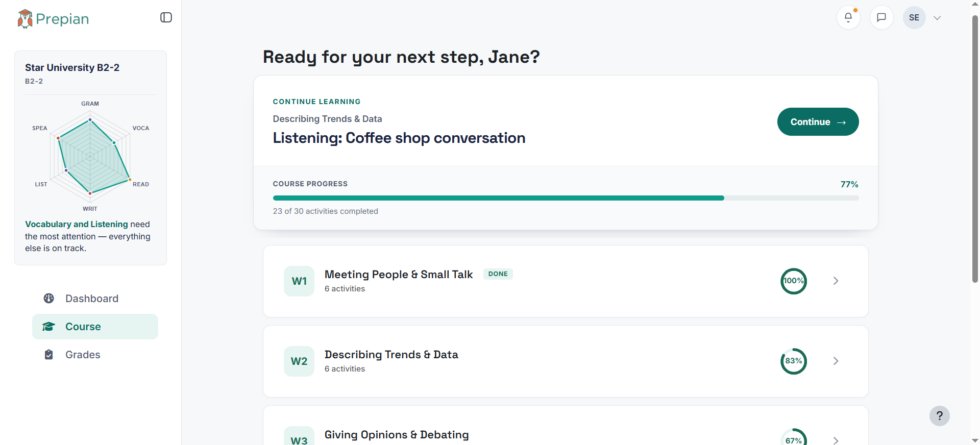This screenshot has height=445, width=980.
Task: Select the Course menu item
Action: [x=95, y=327]
